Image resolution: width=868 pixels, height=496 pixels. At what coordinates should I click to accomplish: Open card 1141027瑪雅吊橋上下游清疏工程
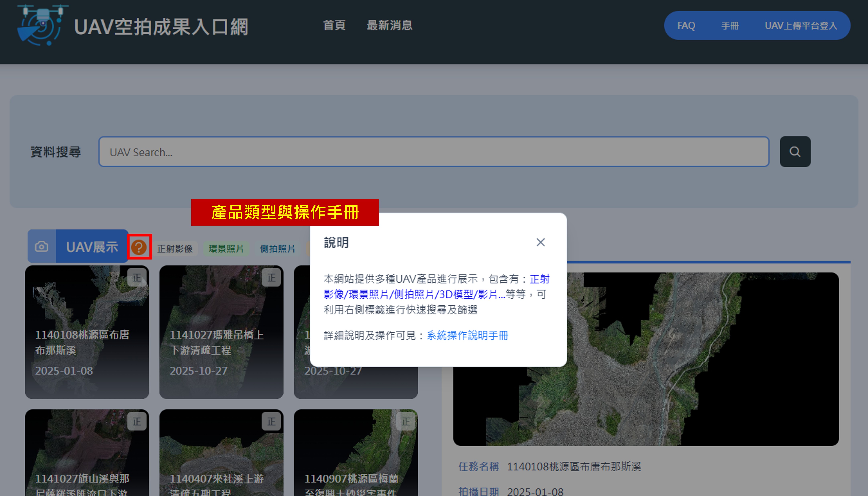click(221, 332)
